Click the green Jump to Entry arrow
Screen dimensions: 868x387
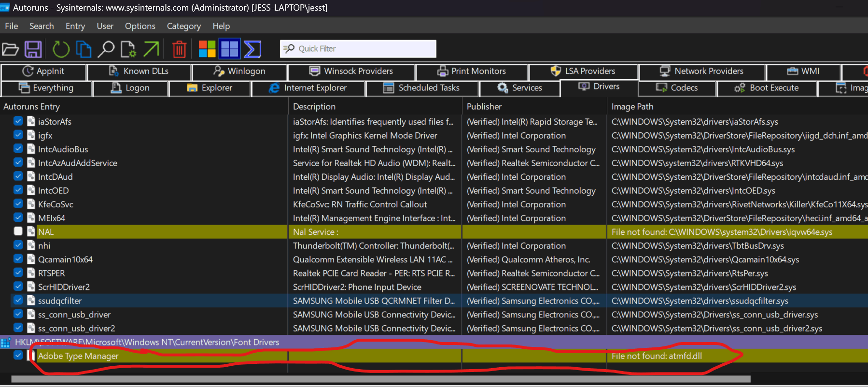[x=151, y=49]
